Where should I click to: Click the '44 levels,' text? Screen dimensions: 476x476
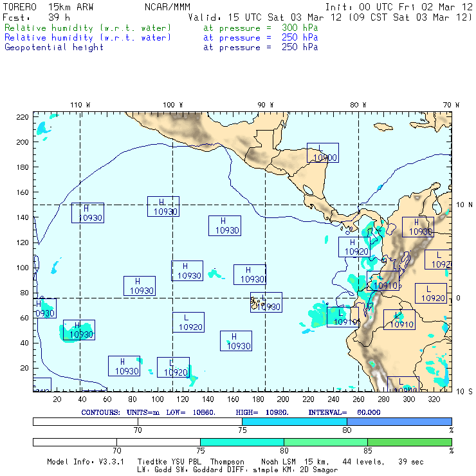[363, 462]
